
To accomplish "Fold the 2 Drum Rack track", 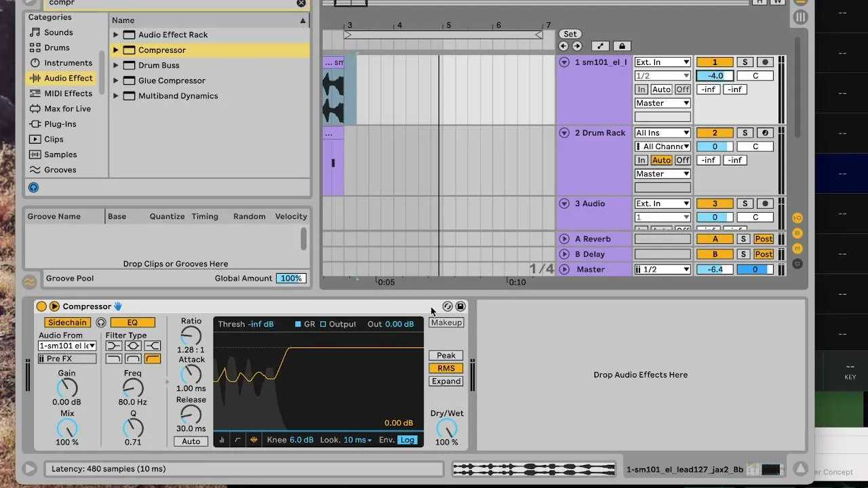I will (564, 133).
